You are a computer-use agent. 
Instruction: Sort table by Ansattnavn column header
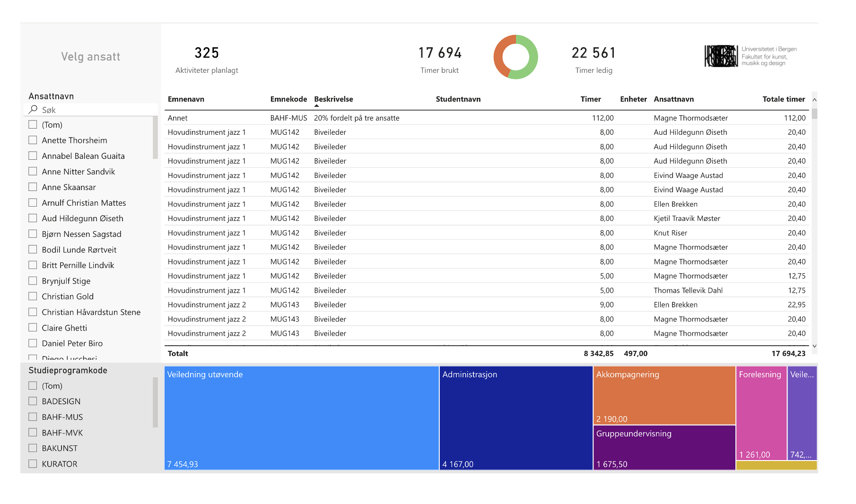point(673,99)
